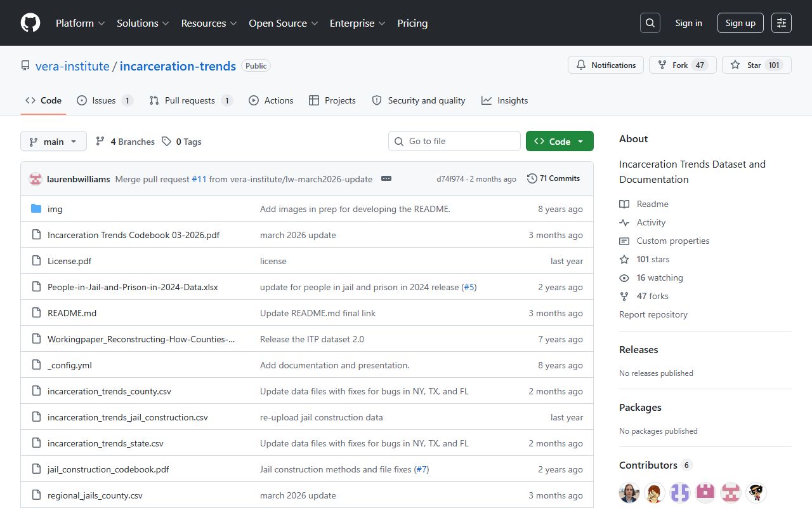This screenshot has height=508, width=812.
Task: Open commit hash d74f974
Action: click(450, 179)
